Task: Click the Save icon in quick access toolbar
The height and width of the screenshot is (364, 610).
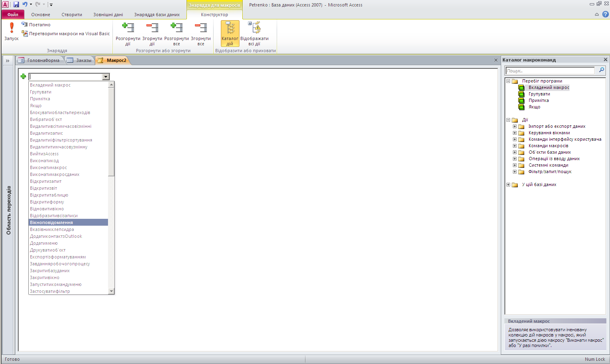Action: (16, 4)
